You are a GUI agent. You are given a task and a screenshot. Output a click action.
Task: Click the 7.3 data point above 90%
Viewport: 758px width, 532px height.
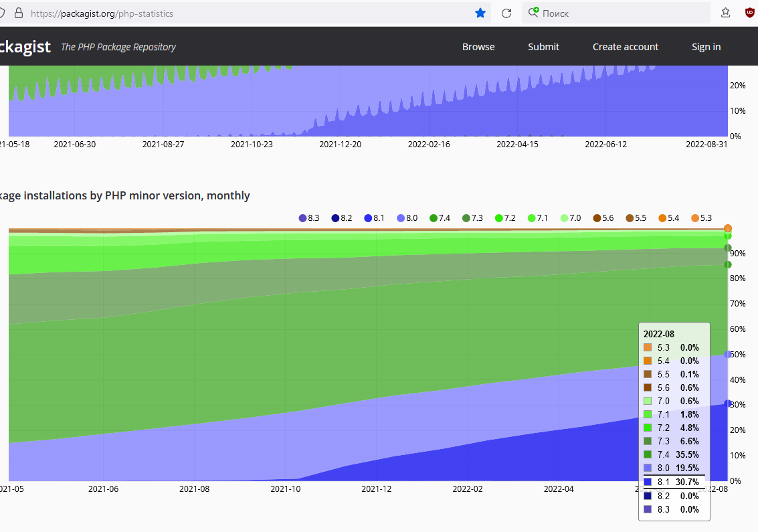tap(727, 248)
